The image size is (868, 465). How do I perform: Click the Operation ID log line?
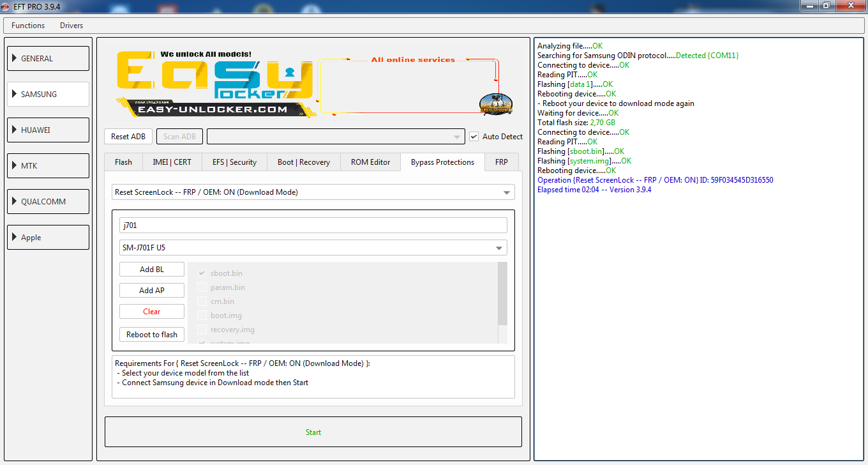pyautogui.click(x=655, y=180)
